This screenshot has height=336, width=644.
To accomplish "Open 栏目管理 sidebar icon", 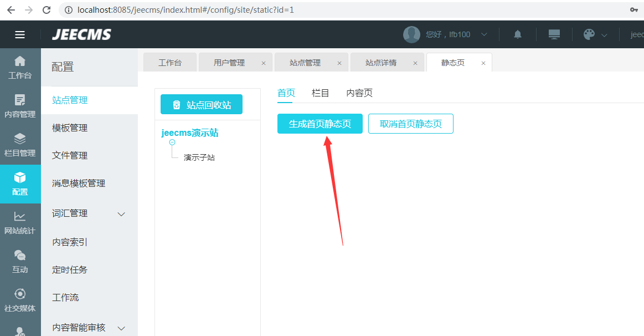I will point(20,145).
